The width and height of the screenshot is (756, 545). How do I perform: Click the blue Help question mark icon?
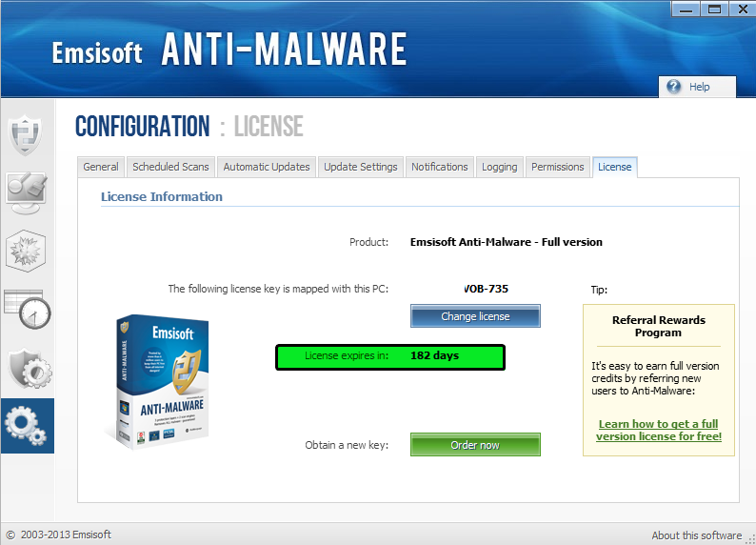point(673,87)
